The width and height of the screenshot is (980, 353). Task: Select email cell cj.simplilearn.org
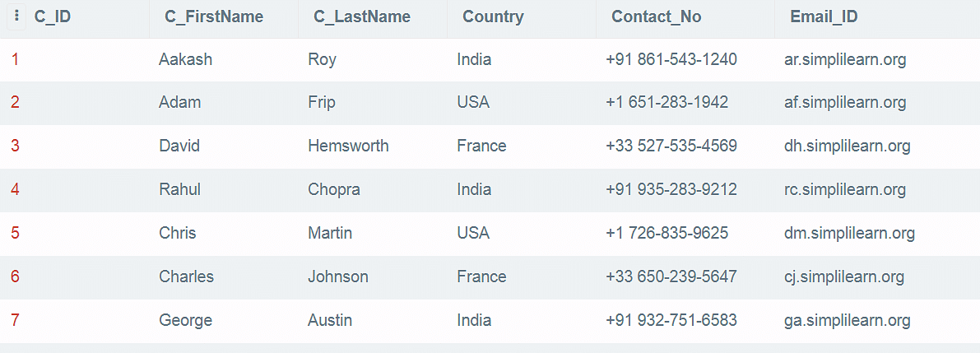point(844,276)
